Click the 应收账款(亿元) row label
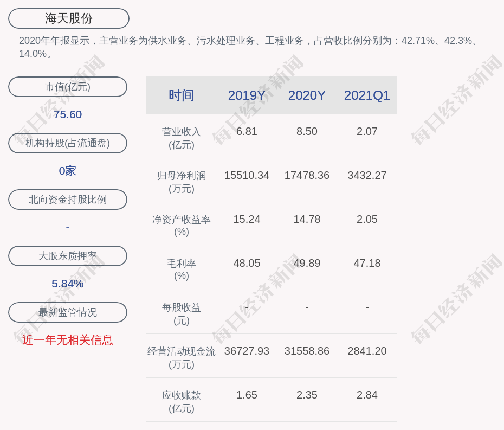Viewport: 504px width, 430px height. coord(182,402)
